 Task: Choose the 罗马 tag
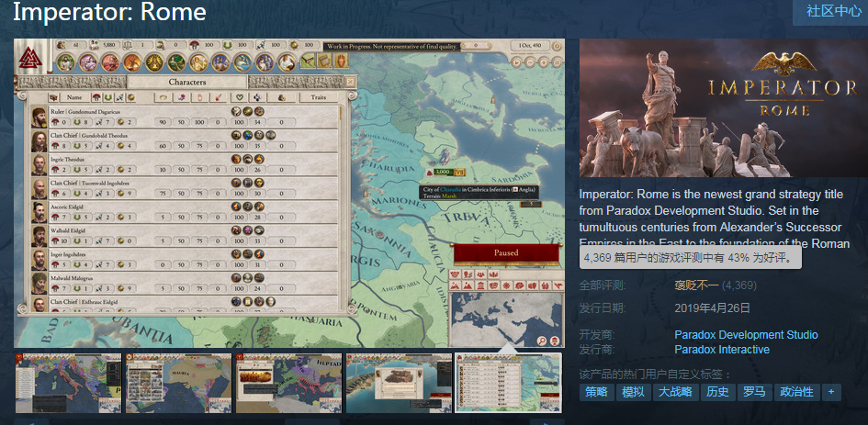coord(754,392)
